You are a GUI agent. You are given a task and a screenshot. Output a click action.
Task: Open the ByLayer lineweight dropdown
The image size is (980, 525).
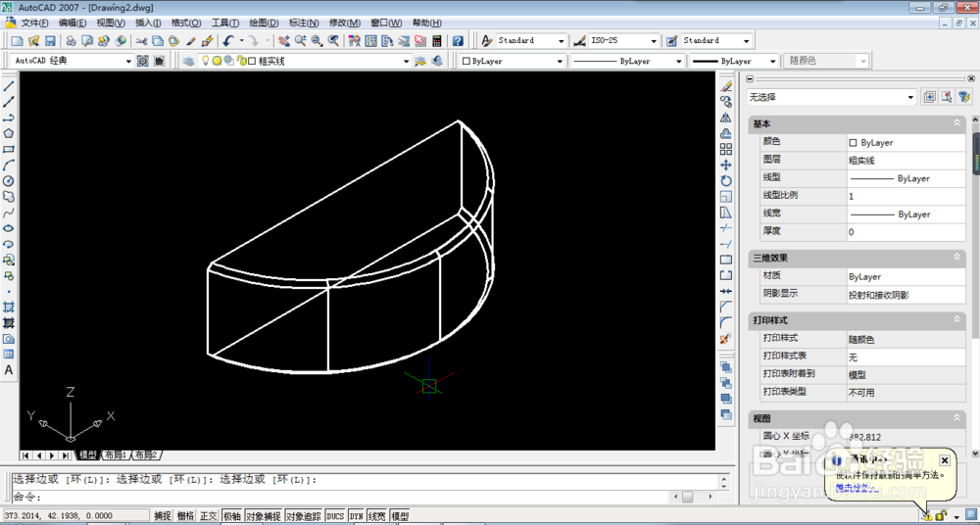772,62
